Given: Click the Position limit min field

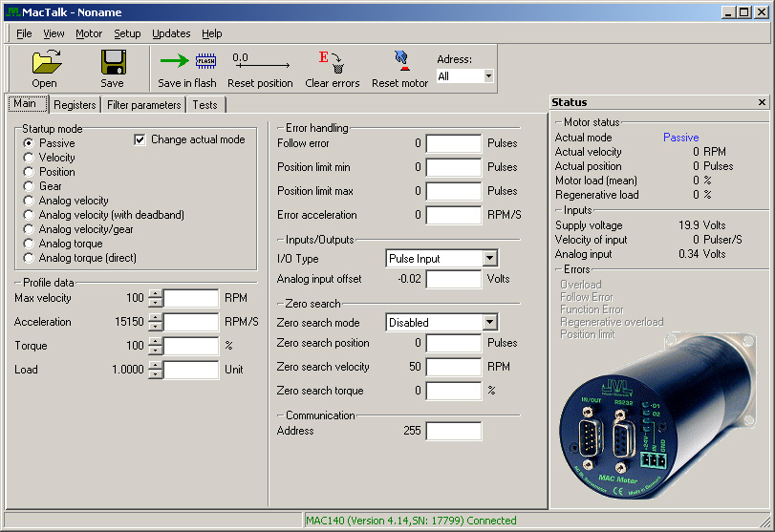Looking at the screenshot, I should [x=454, y=167].
